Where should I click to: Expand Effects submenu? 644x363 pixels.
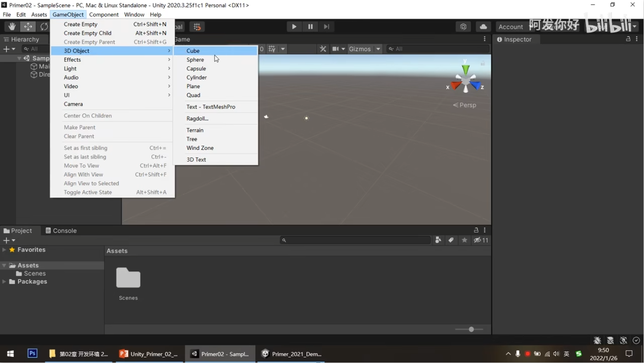pyautogui.click(x=112, y=60)
